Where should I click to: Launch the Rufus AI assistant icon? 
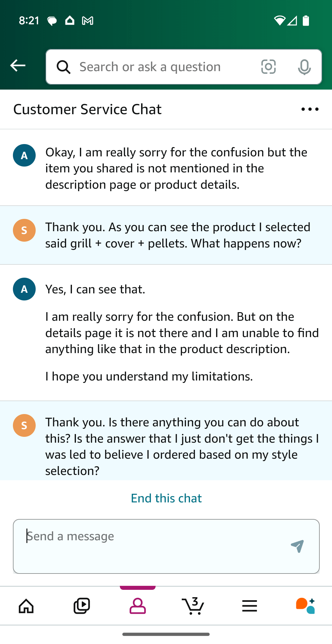point(305,606)
